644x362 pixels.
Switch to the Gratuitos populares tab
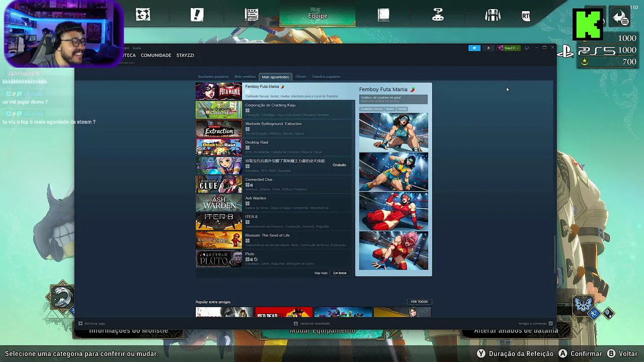point(326,77)
